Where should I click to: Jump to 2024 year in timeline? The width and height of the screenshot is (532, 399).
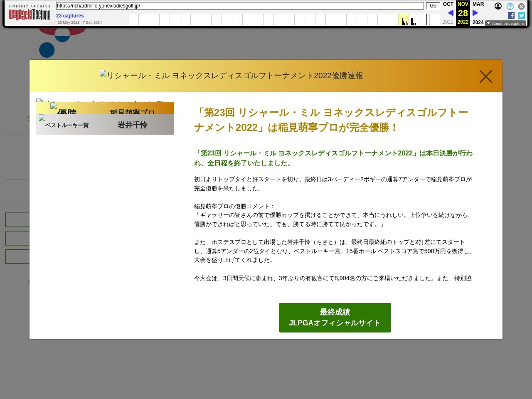click(x=478, y=22)
